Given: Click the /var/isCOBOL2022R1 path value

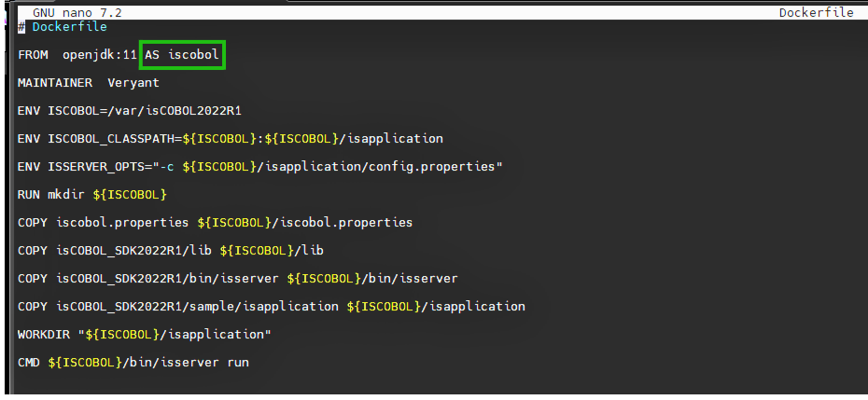Looking at the screenshot, I should click(x=175, y=111).
